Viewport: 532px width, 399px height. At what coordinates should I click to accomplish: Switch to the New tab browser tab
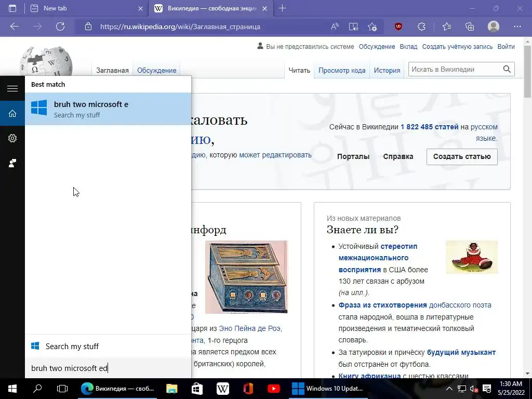pos(87,8)
